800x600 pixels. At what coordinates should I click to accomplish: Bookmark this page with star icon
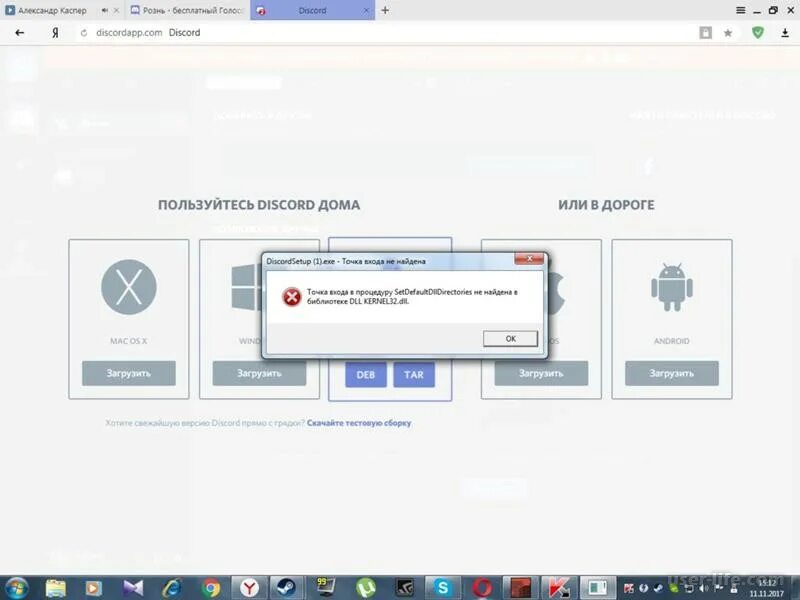coord(728,33)
